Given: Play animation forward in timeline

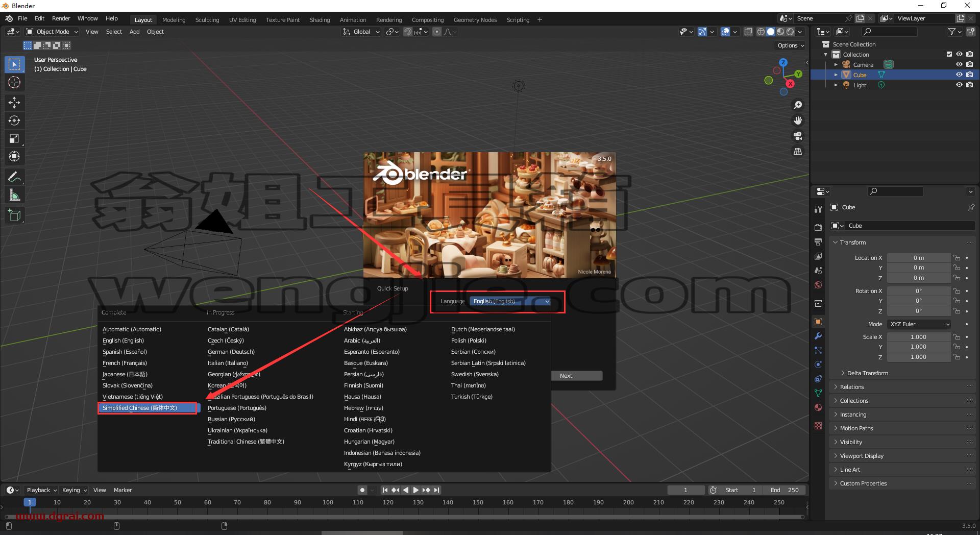Looking at the screenshot, I should [416, 490].
